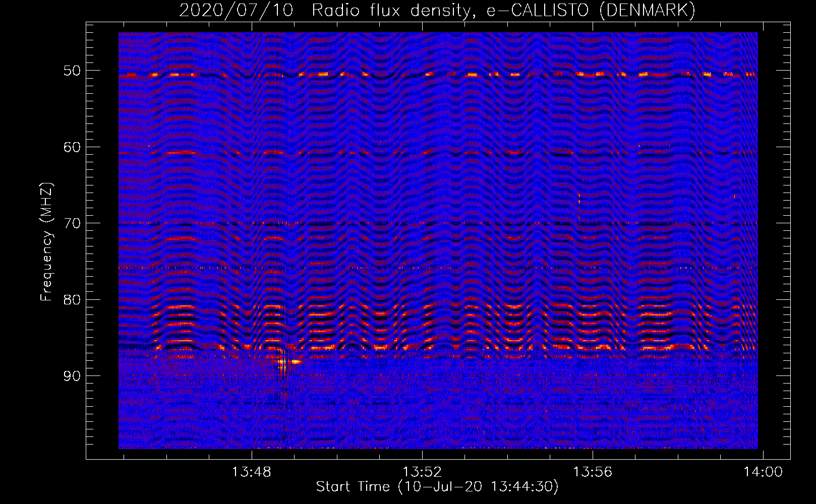Click the 50 MHz frequency tick label
The image size is (816, 504).
click(x=72, y=71)
